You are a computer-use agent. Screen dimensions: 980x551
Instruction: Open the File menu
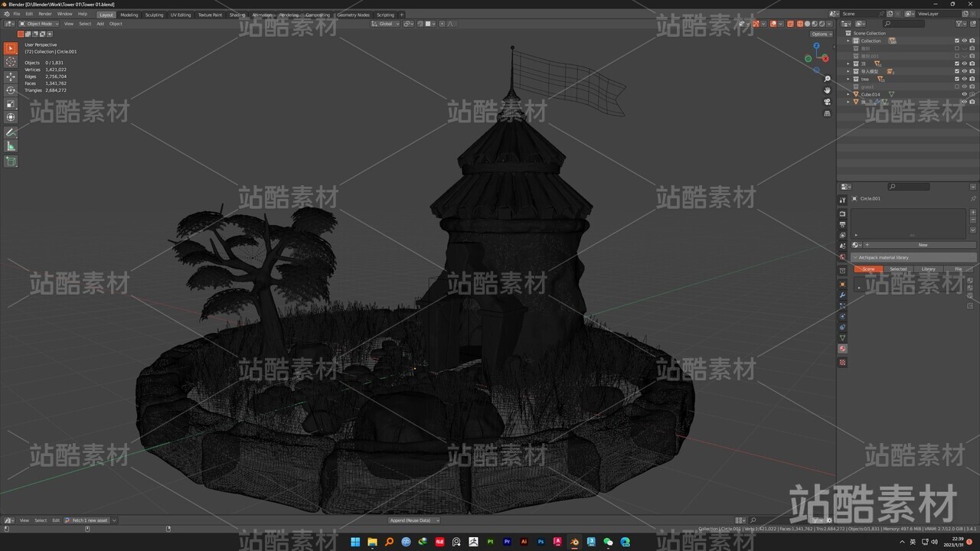16,14
